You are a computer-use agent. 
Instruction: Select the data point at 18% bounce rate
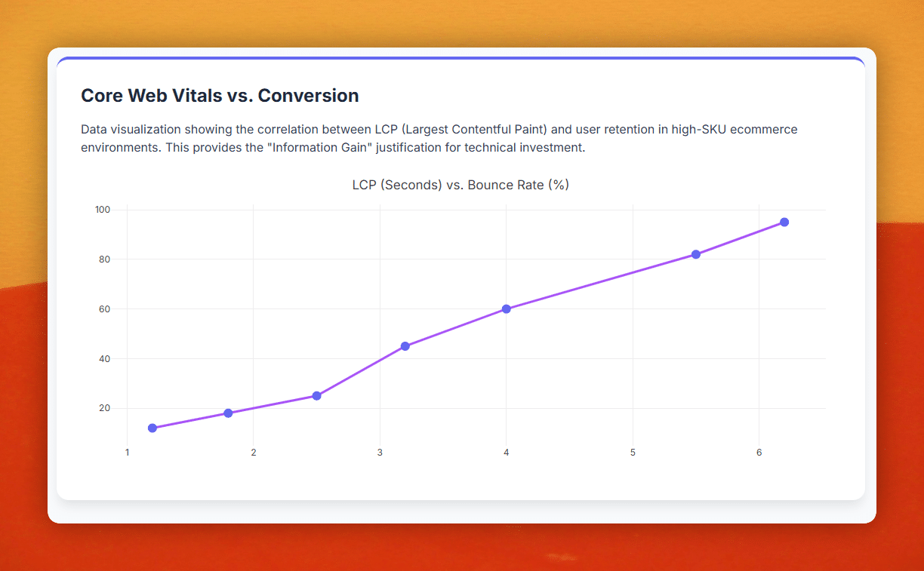[x=228, y=413]
